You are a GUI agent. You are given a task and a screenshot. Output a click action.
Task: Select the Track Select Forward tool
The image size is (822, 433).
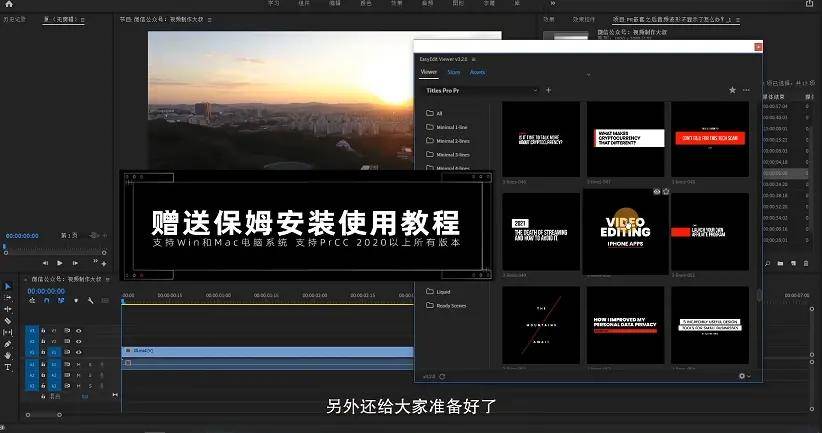point(7,298)
